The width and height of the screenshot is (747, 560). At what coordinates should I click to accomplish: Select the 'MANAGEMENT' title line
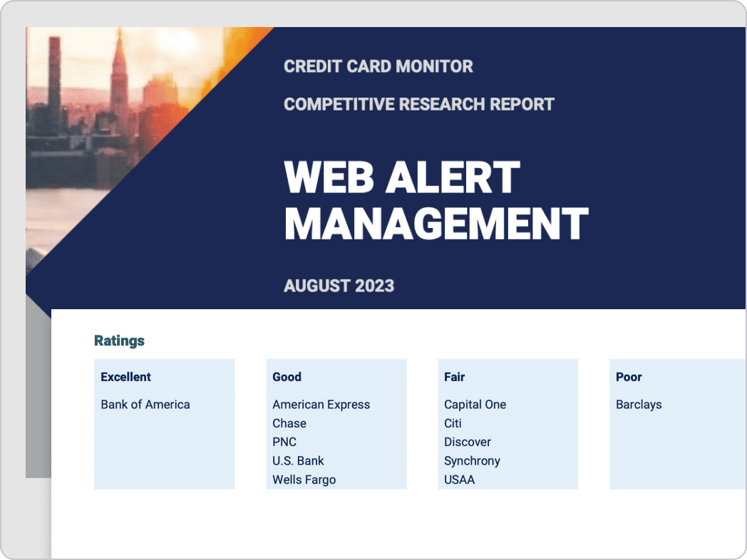click(436, 223)
